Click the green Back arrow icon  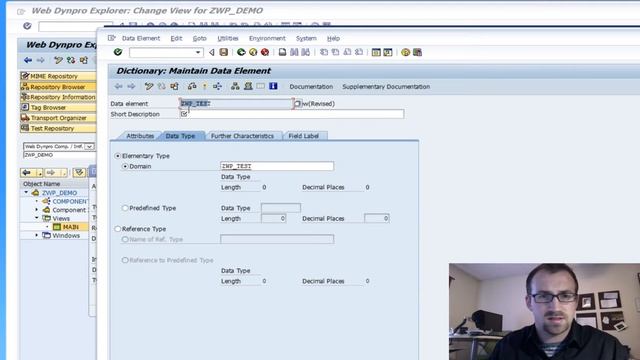(x=241, y=52)
